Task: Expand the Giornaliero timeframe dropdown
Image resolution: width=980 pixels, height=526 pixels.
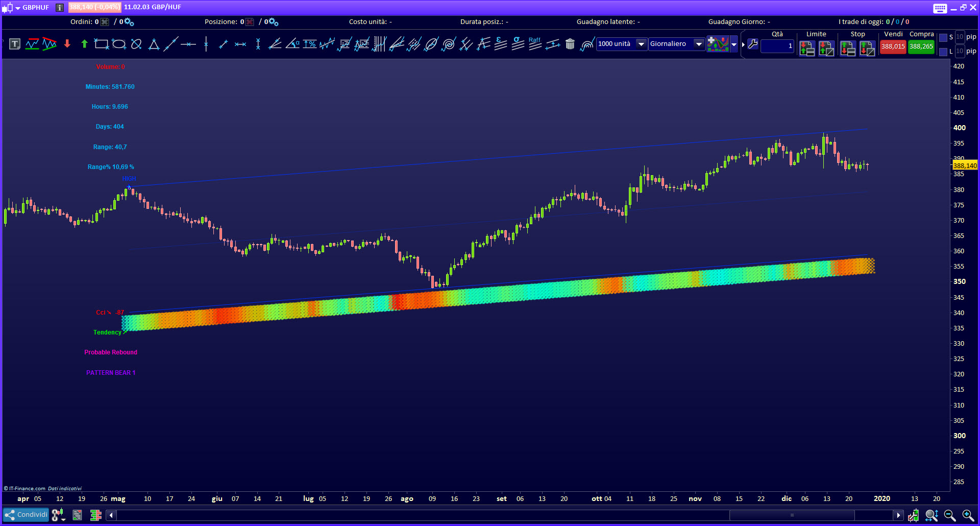Action: (x=699, y=44)
